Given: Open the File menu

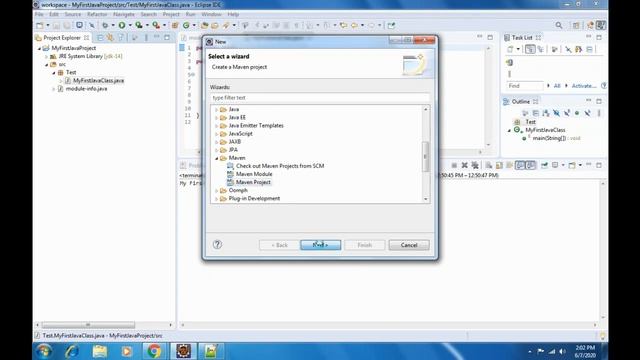Looking at the screenshot, I should tap(39, 14).
